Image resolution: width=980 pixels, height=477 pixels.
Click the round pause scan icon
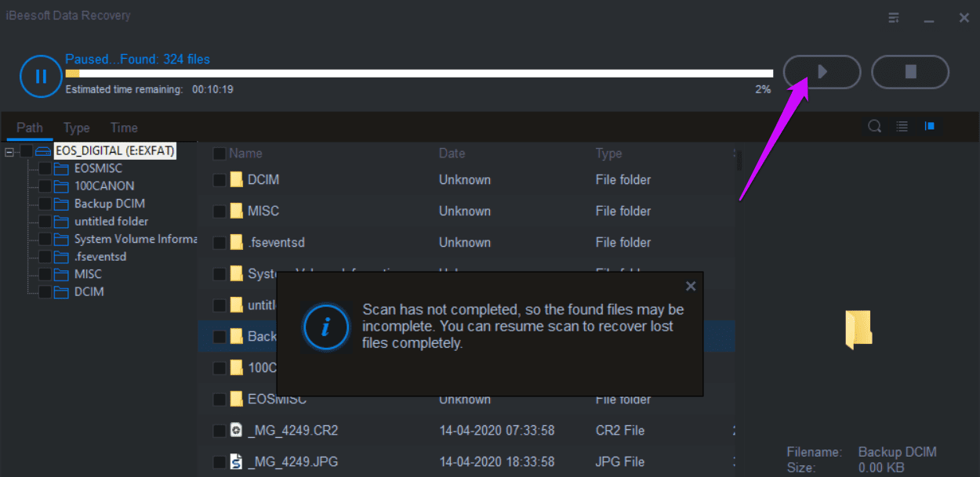pos(41,76)
